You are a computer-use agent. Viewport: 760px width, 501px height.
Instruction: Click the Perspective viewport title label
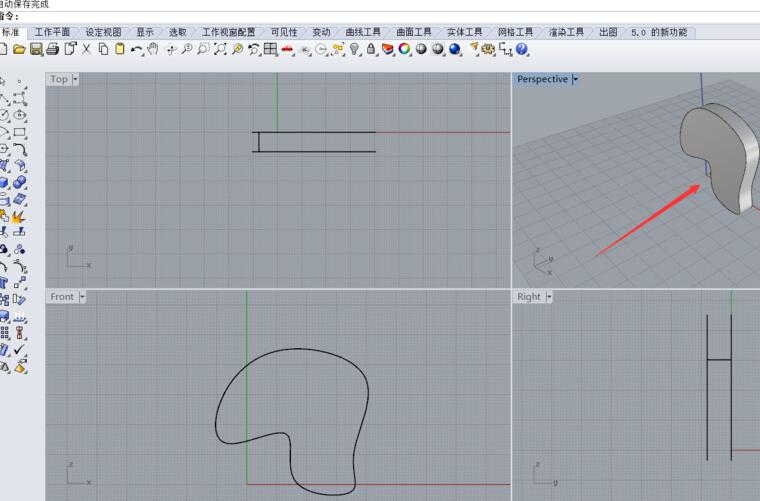click(542, 79)
